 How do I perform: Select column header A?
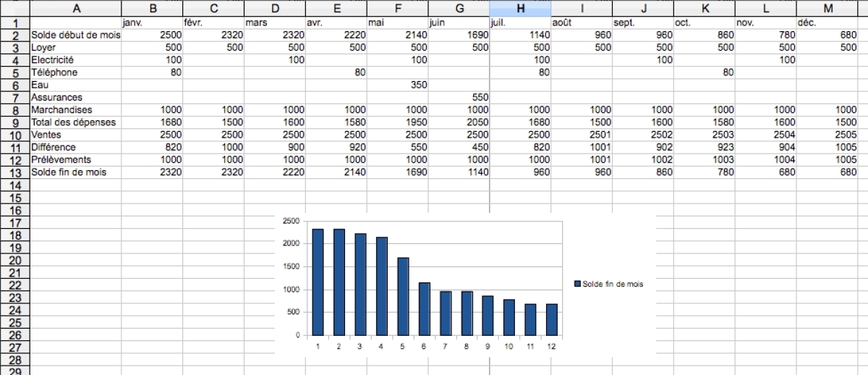coord(75,8)
